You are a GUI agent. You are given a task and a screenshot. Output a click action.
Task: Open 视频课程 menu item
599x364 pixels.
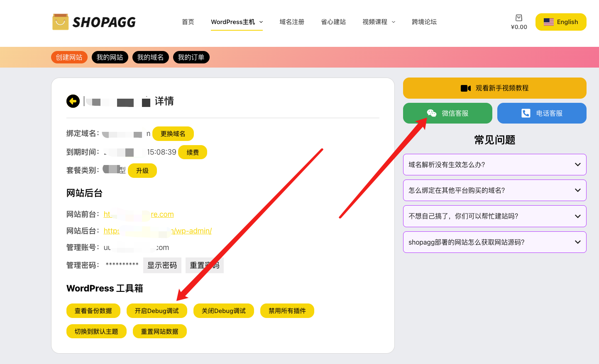click(x=375, y=22)
